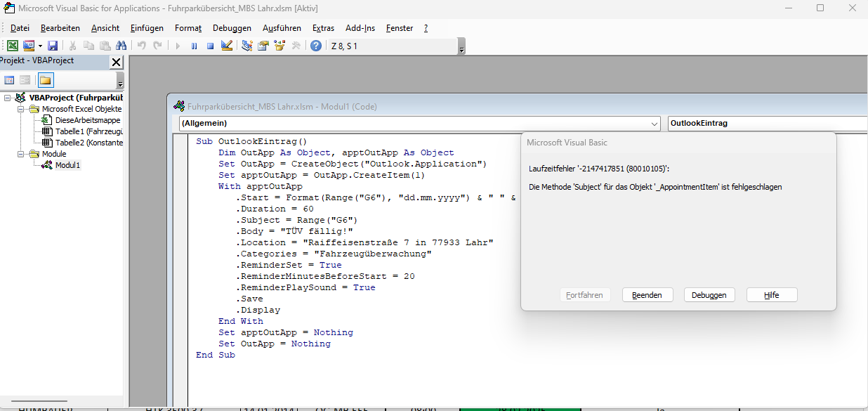This screenshot has width=868, height=411.
Task: Open Find with the binoculars icon
Action: [121, 46]
